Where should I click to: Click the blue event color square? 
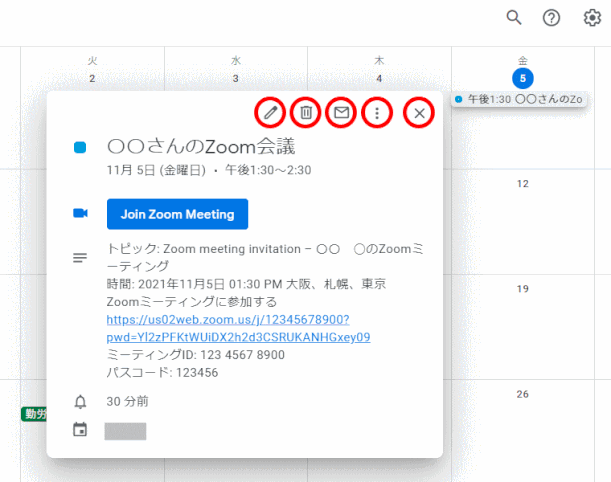click(x=80, y=147)
